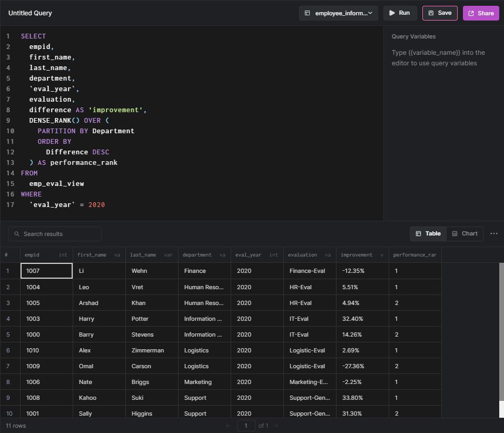Click the 2020 value in the WHERE clause

click(97, 205)
